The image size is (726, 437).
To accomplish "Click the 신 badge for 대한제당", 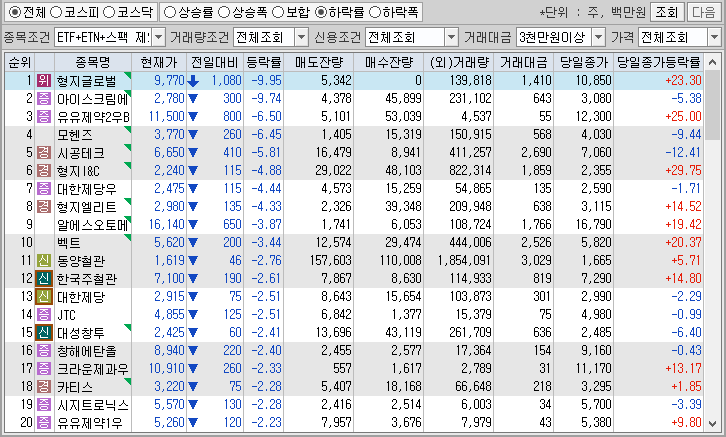I will pyautogui.click(x=44, y=297).
